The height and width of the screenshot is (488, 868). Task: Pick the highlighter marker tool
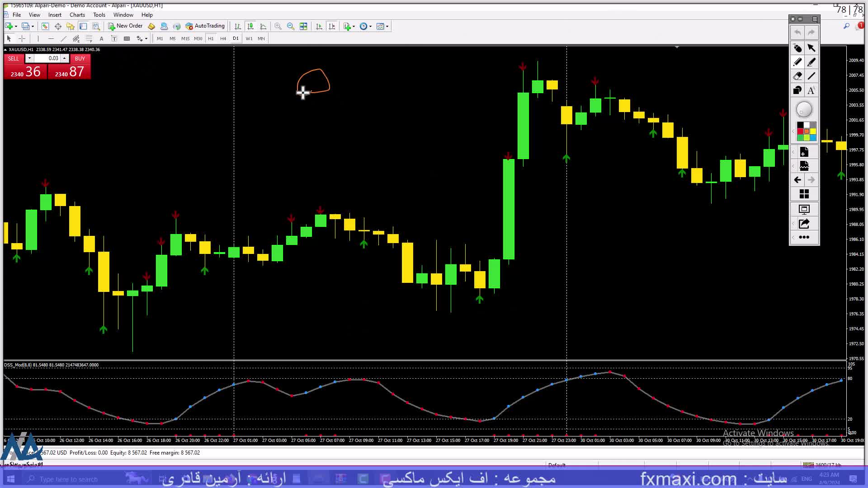click(811, 62)
